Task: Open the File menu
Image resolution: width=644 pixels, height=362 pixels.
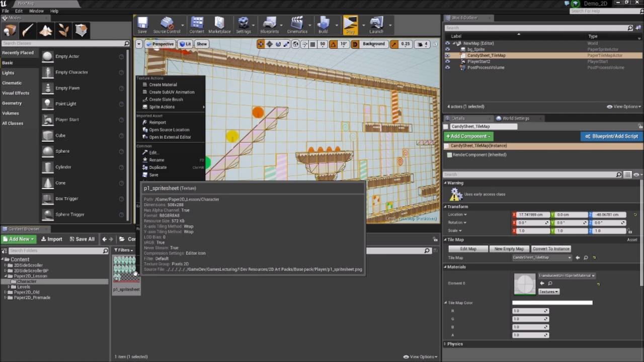Action: point(6,11)
